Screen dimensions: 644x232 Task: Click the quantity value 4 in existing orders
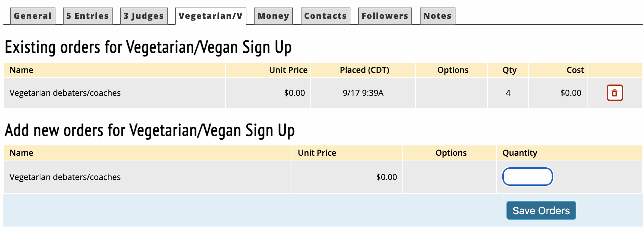[x=508, y=93]
